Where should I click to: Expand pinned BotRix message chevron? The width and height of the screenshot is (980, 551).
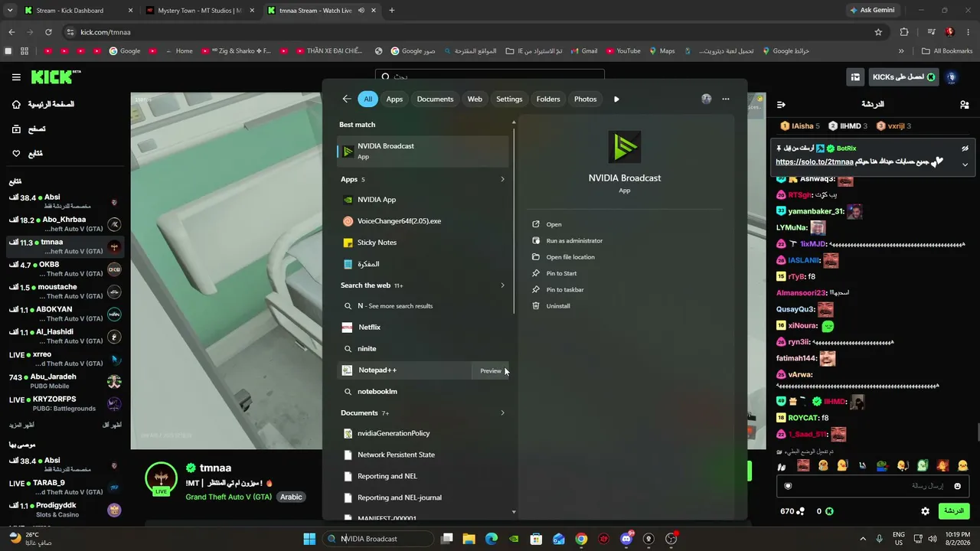(965, 165)
